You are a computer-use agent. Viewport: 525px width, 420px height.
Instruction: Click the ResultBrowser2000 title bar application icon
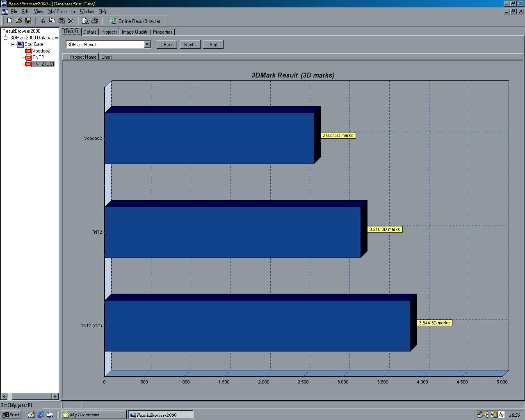point(4,3)
